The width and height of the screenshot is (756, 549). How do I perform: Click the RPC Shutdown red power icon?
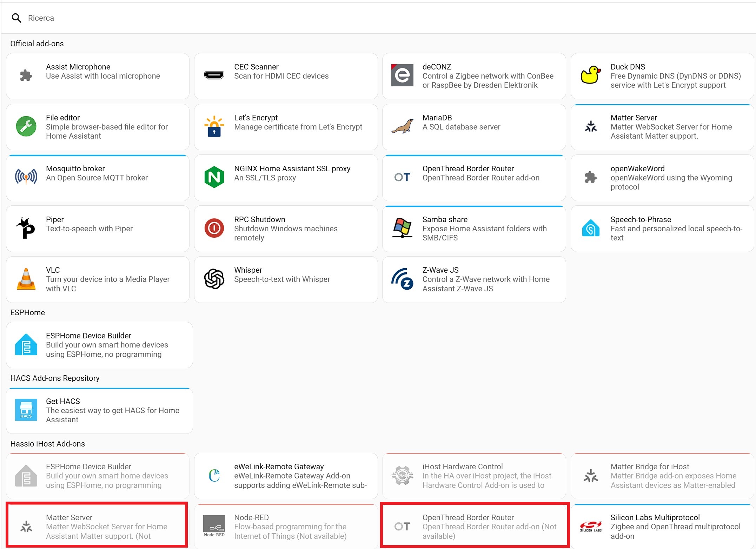214,228
